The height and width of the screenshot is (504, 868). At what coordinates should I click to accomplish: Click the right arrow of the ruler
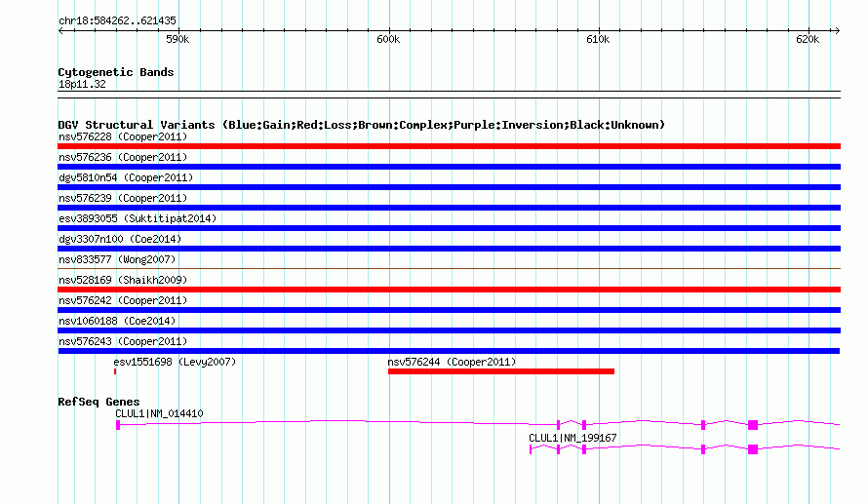[837, 30]
